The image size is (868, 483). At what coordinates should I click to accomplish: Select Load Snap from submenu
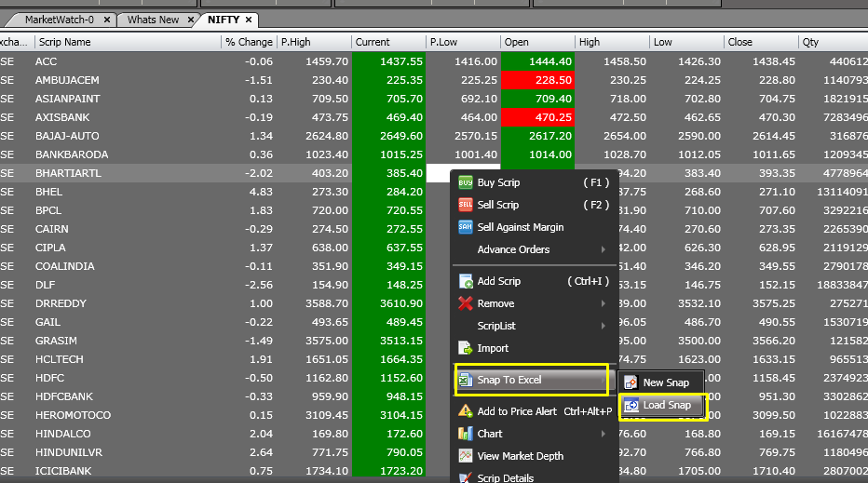(x=662, y=405)
